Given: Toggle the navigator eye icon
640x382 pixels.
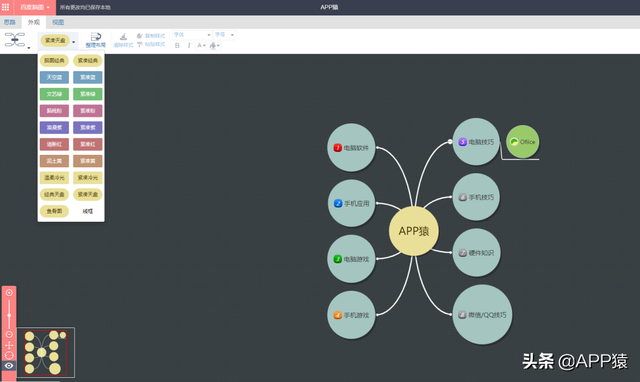Looking at the screenshot, I should pos(9,366).
